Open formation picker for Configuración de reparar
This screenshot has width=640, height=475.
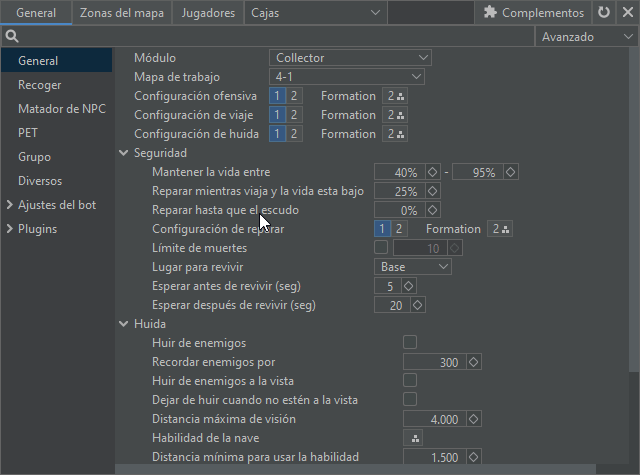point(500,229)
